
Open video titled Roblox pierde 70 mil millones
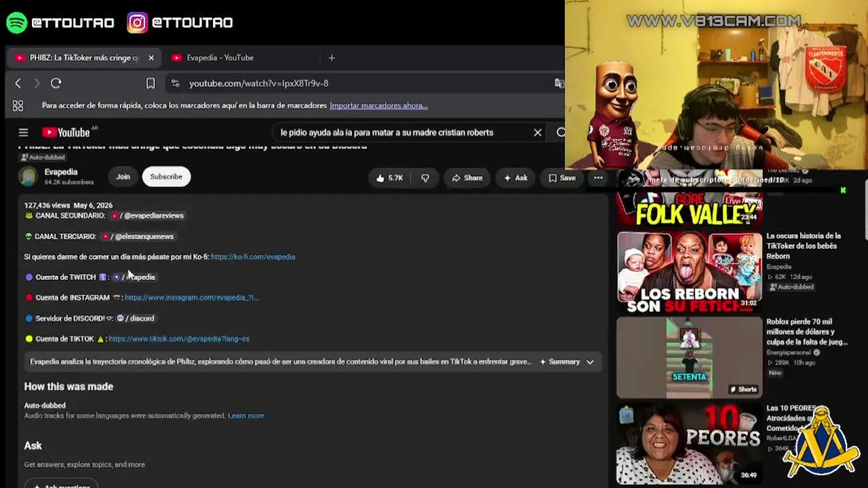[807, 332]
